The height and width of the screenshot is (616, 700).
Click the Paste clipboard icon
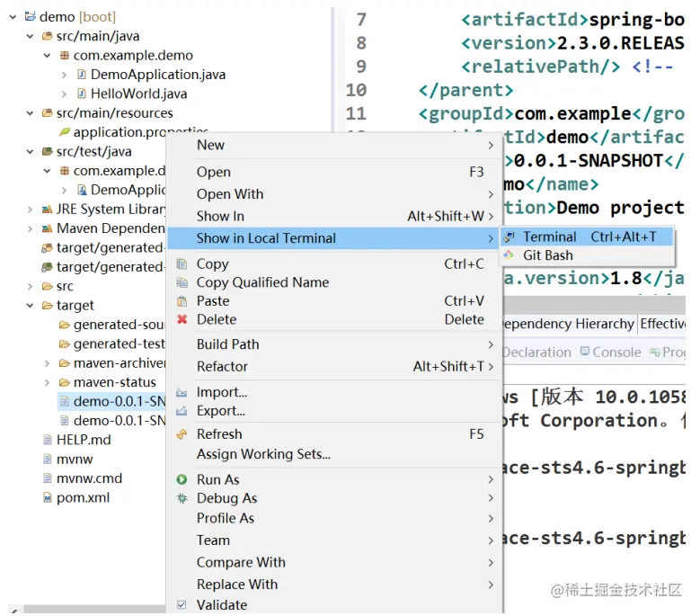coord(182,301)
